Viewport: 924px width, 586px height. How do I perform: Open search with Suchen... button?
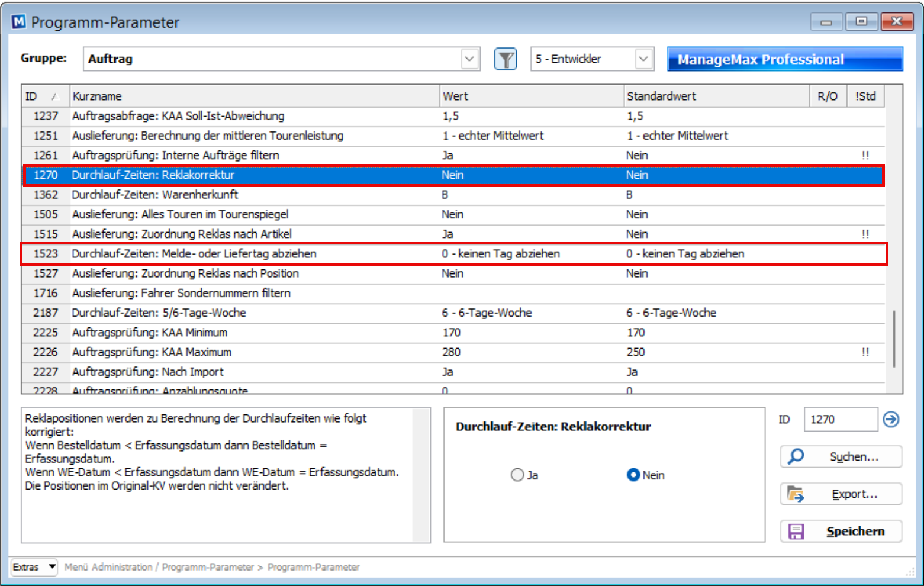coord(841,456)
